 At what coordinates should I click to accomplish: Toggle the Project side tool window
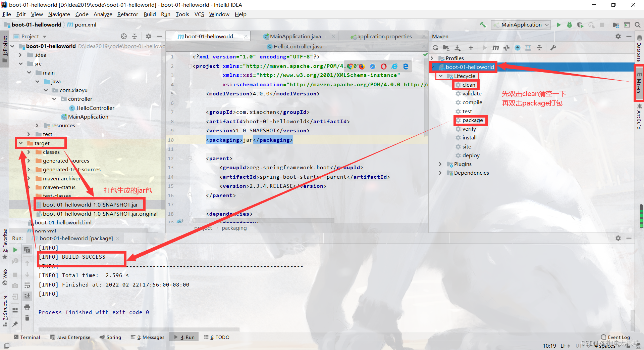point(5,49)
